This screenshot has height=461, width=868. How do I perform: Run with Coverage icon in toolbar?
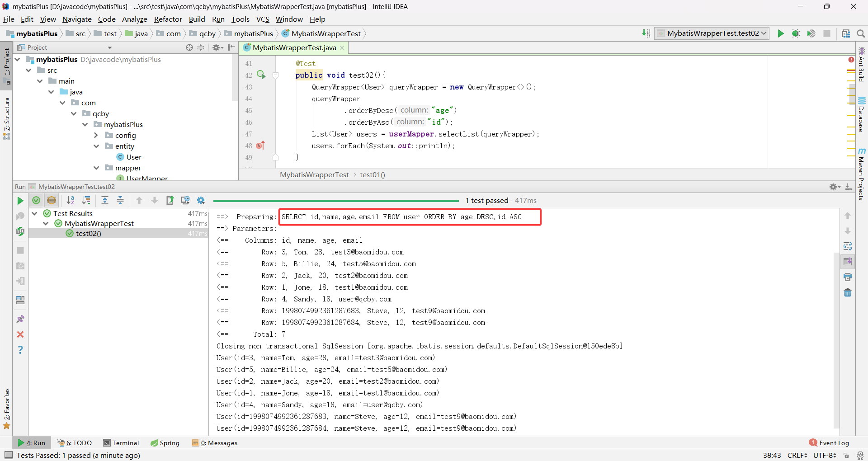click(811, 33)
